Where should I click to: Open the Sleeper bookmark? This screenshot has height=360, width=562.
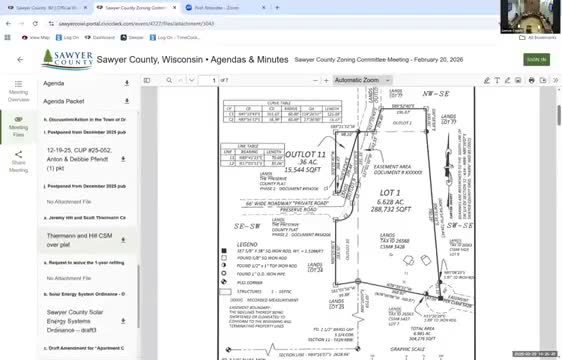point(132,37)
